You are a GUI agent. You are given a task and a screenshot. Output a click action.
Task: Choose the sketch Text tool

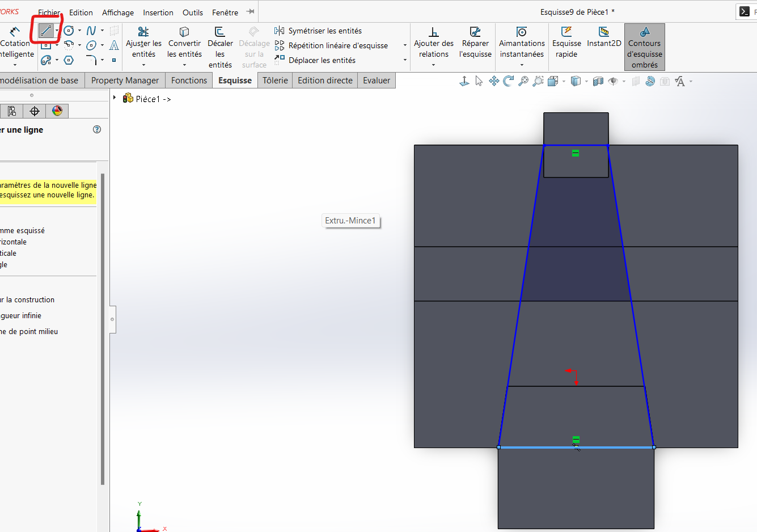(x=114, y=45)
